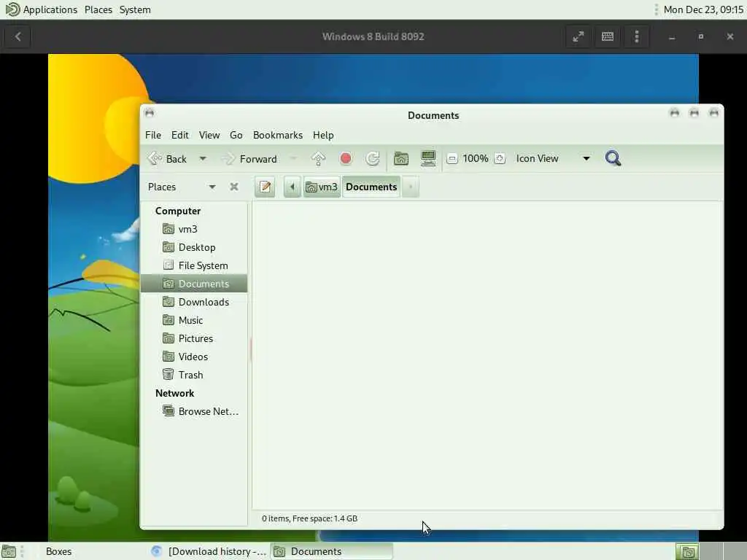Open the Applications panel menu
This screenshot has width=747, height=560.
tap(41, 9)
